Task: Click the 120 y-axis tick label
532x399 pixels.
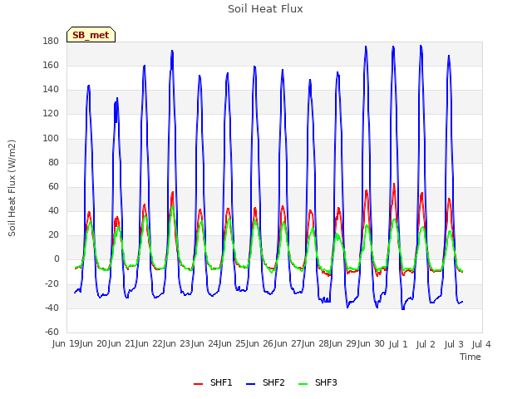Action: 51,114
